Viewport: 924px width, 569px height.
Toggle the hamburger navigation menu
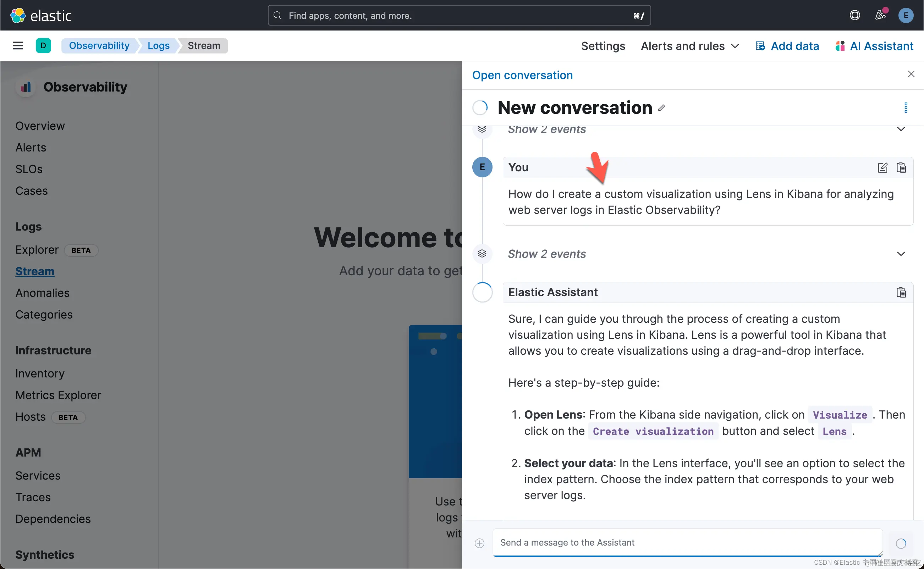(18, 45)
